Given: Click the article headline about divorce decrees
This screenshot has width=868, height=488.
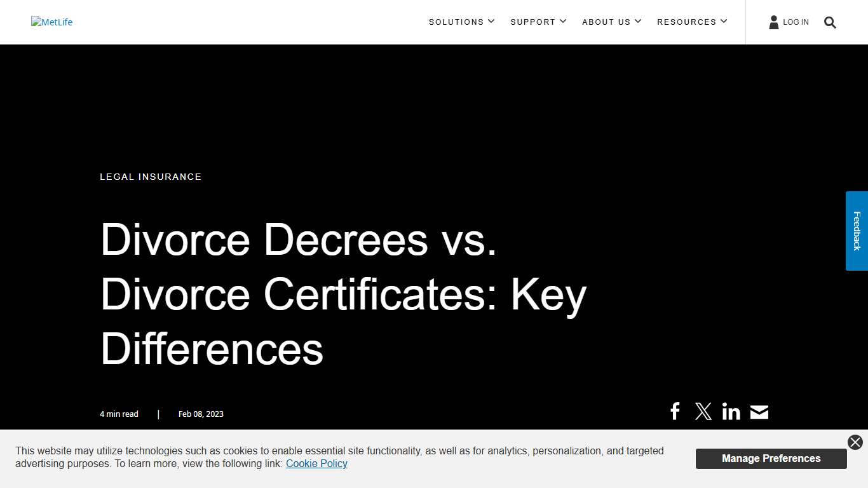Looking at the screenshot, I should 343,295.
